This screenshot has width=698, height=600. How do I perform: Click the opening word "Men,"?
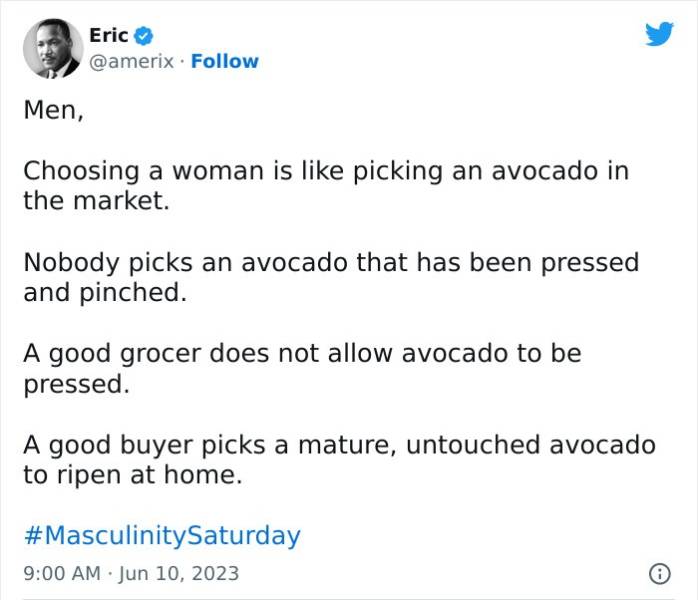click(54, 110)
